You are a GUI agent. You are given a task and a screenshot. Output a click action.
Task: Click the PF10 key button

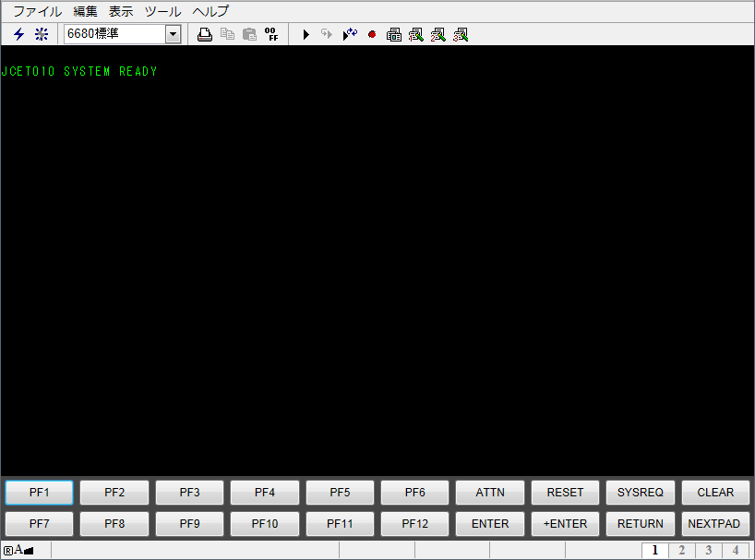point(265,523)
